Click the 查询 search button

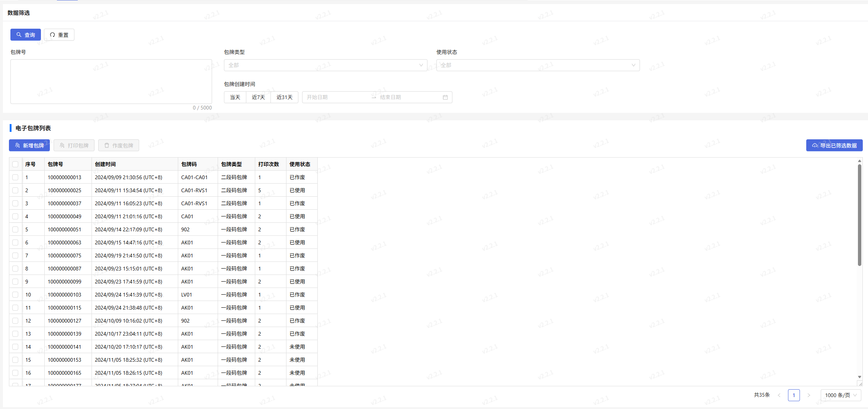(x=26, y=35)
